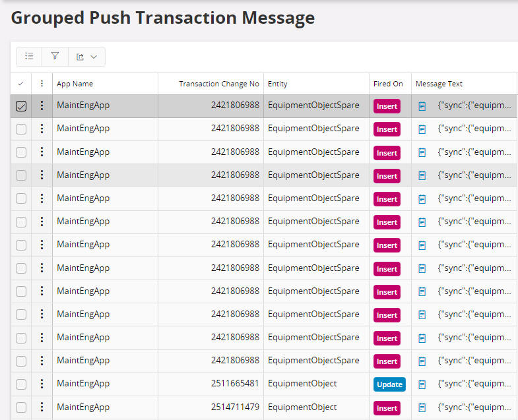Sort by App Name column header

pyautogui.click(x=75, y=84)
